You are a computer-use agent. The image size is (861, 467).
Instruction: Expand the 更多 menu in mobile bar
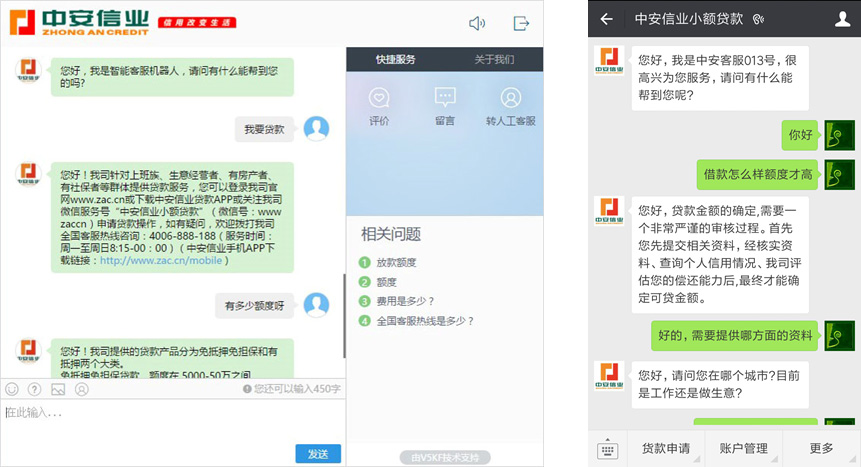click(x=821, y=448)
